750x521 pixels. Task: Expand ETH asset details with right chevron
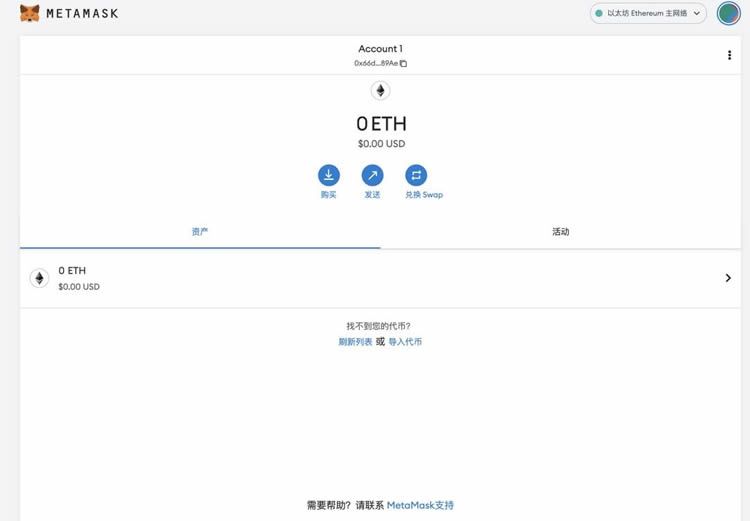click(728, 278)
